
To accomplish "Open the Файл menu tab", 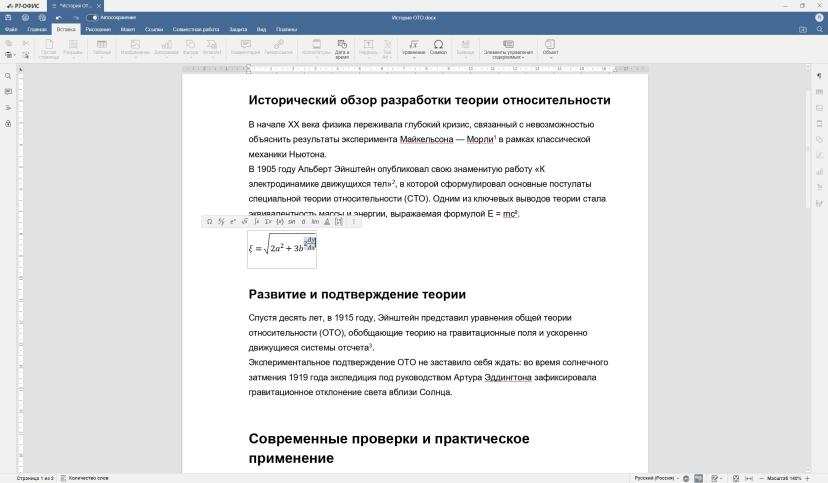I will 11,30.
